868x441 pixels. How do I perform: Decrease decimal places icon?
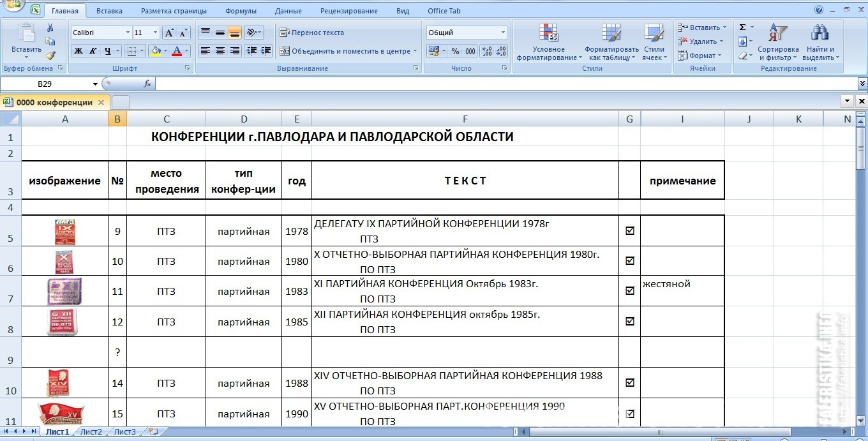point(500,51)
